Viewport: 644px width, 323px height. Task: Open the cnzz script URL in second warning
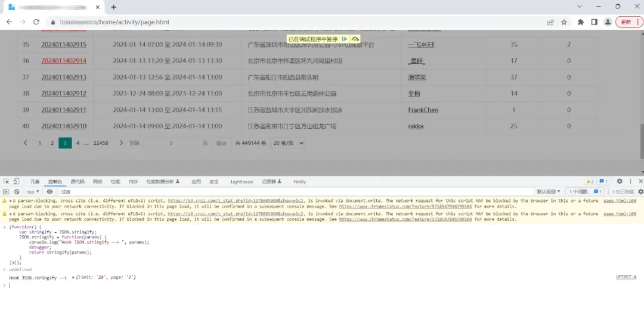pos(236,214)
